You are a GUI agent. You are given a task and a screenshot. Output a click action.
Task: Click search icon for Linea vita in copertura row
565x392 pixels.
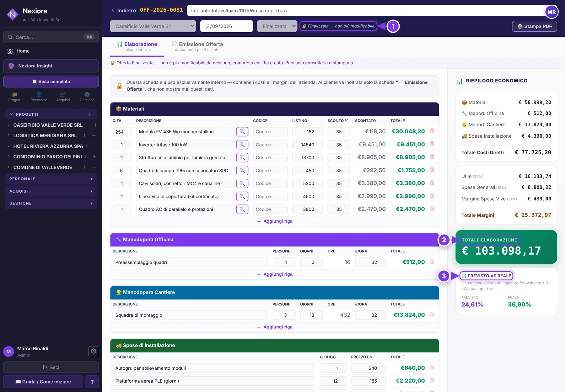tap(242, 196)
